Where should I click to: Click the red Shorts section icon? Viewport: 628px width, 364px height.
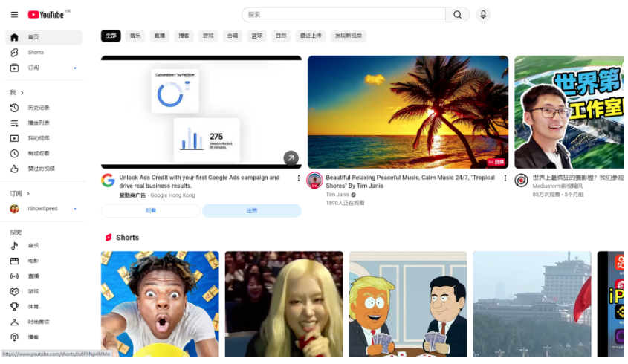[x=109, y=238]
